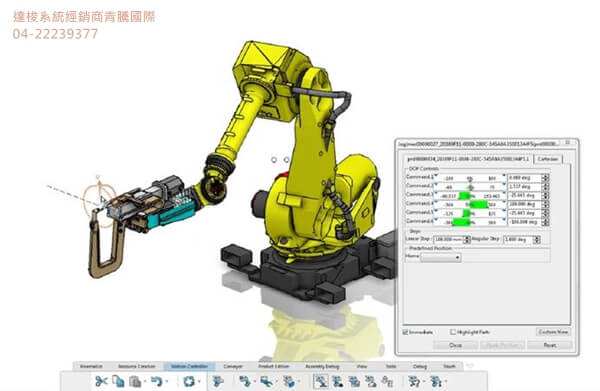
Task: Toggle the Immediate checkbox
Action: [x=405, y=332]
